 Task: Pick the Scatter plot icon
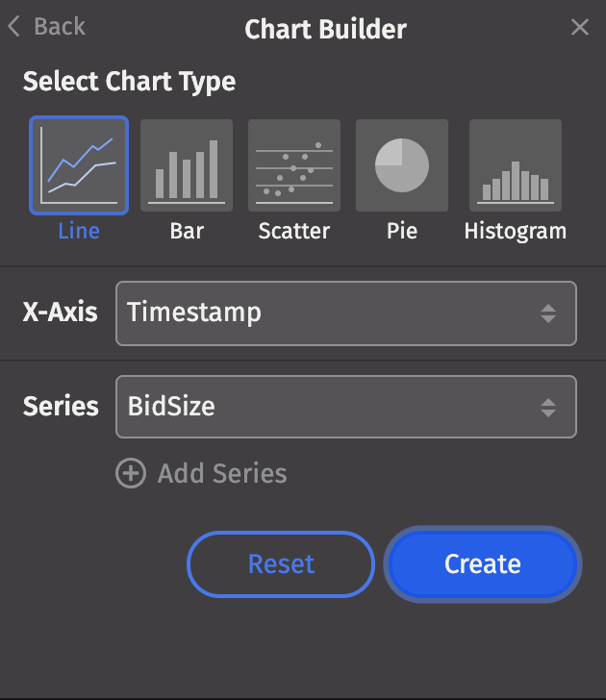coord(294,165)
